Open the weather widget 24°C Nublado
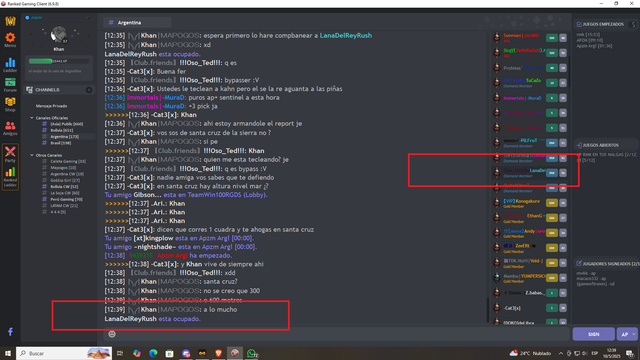Image resolution: width=640 pixels, height=360 pixels. coord(530,353)
